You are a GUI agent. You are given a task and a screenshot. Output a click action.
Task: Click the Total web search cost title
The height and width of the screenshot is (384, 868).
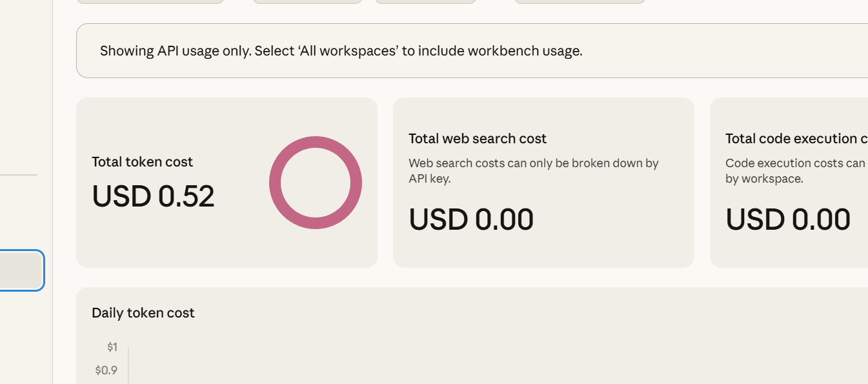coord(477,139)
